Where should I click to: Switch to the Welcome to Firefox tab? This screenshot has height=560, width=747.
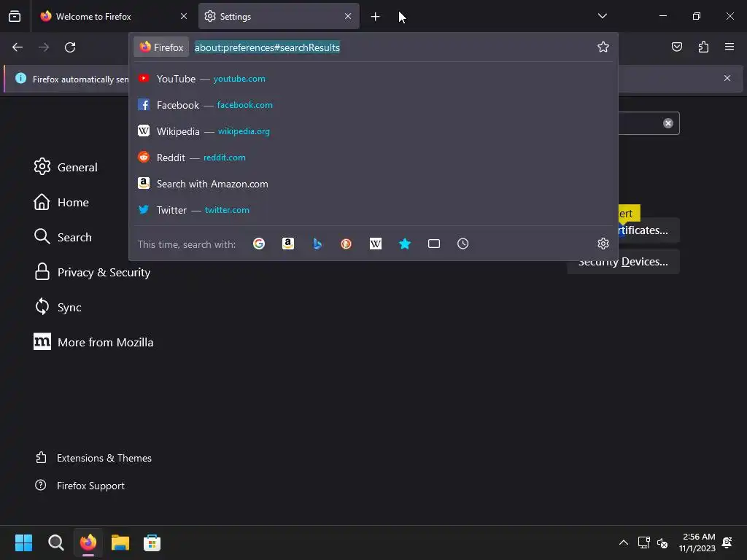click(115, 16)
